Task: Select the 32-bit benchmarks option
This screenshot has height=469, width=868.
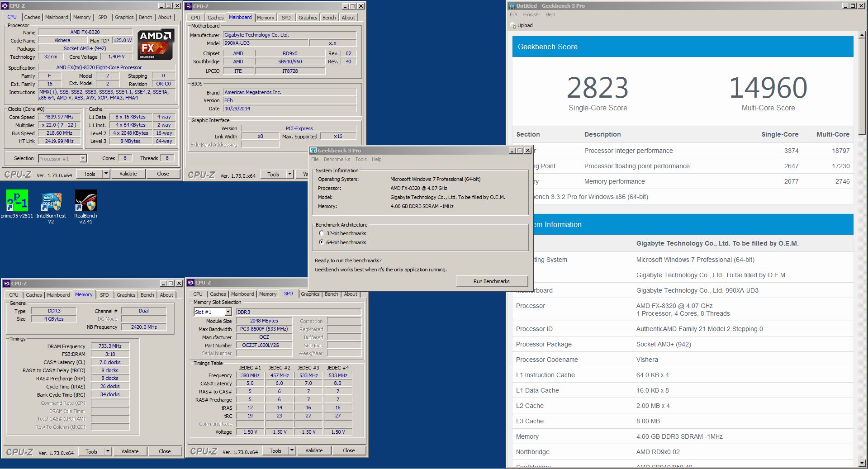Action: (322, 233)
